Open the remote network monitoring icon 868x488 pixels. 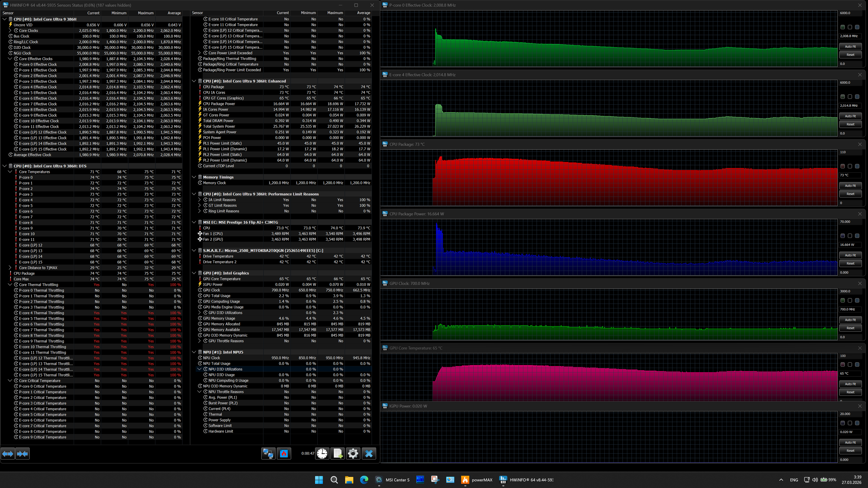click(268, 454)
